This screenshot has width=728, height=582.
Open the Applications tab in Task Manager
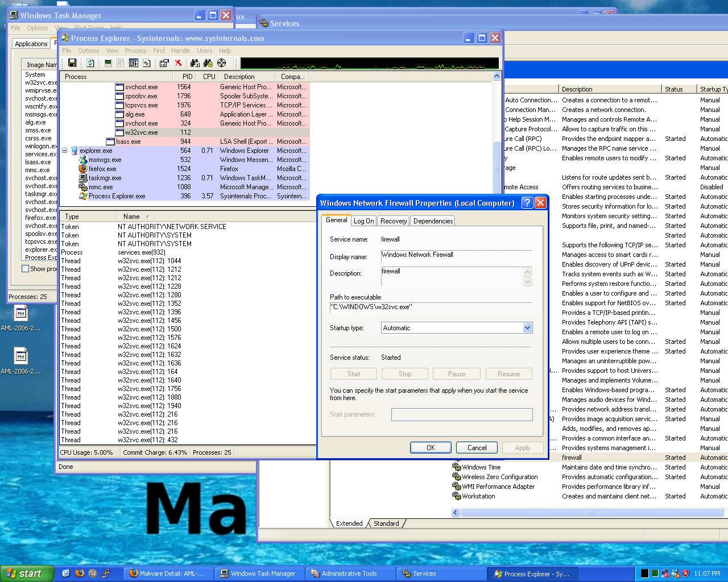coord(31,44)
